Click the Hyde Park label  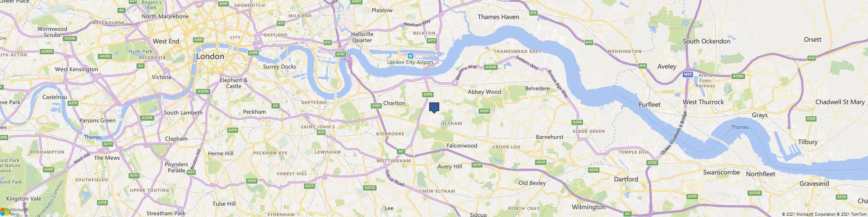(x=140, y=51)
